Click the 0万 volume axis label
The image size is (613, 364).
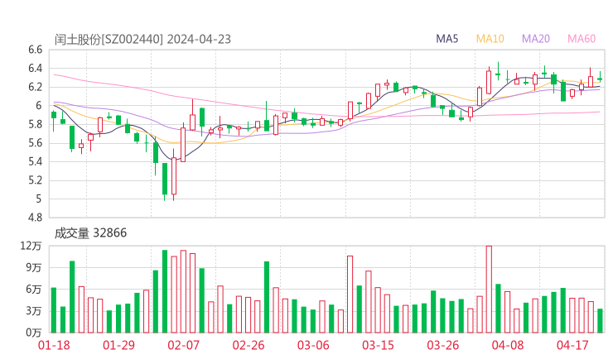coord(34,333)
